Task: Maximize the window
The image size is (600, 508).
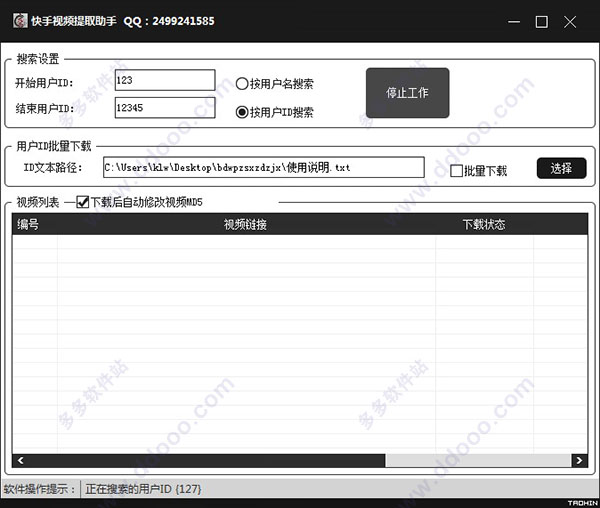Action: (541, 22)
